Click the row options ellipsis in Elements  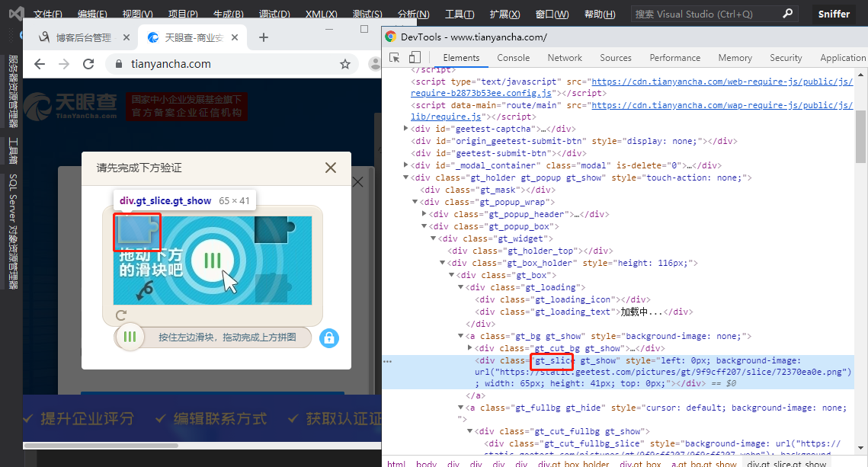point(387,361)
